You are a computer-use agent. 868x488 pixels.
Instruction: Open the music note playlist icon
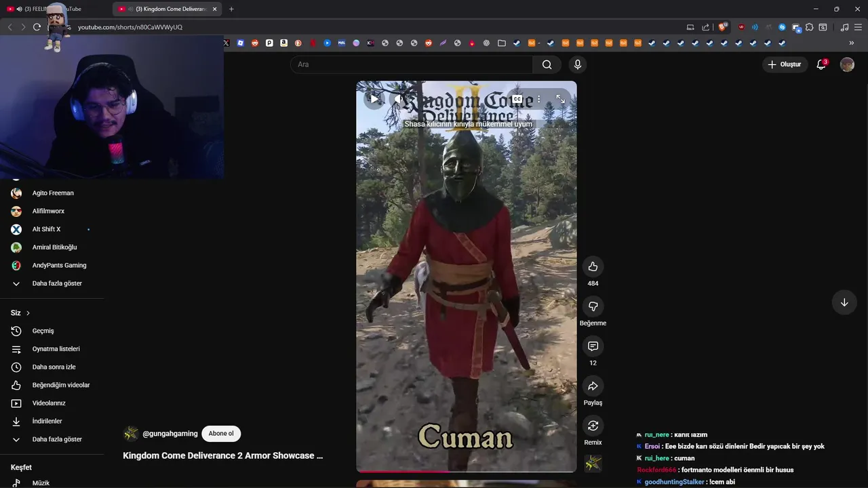[844, 27]
